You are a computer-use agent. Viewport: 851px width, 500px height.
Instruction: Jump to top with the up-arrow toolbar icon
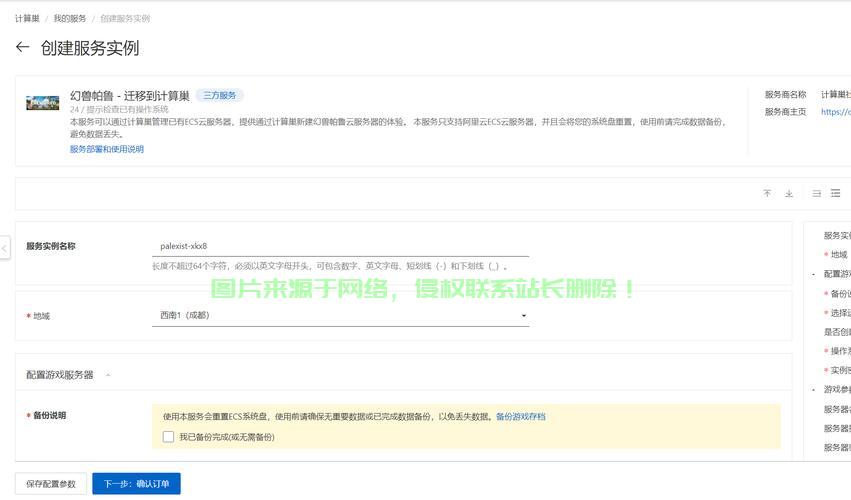(x=767, y=193)
